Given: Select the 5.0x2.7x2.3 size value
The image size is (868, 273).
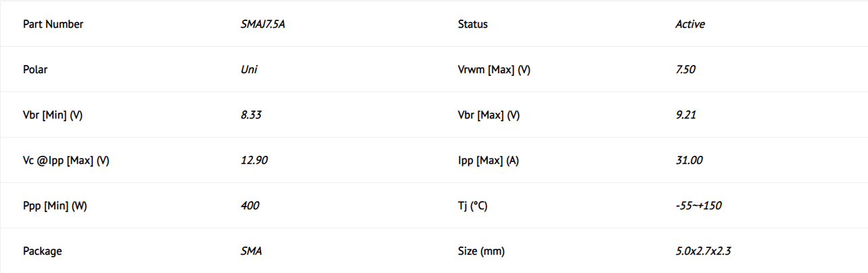Looking at the screenshot, I should 703,251.
